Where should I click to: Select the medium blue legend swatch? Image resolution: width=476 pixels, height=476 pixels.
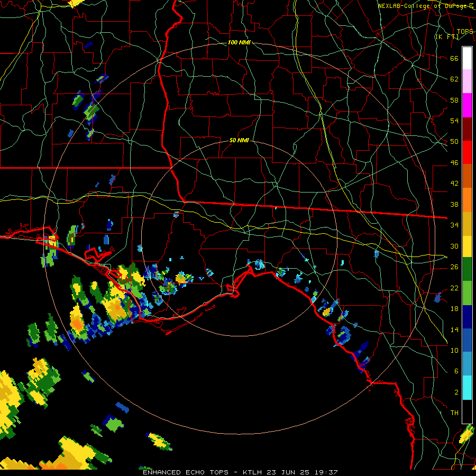tap(467, 341)
